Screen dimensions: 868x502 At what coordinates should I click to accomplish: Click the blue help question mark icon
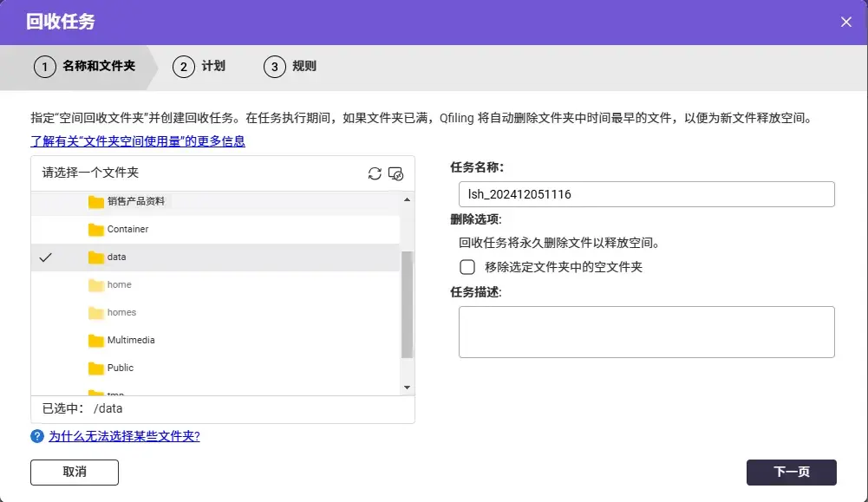click(36, 436)
